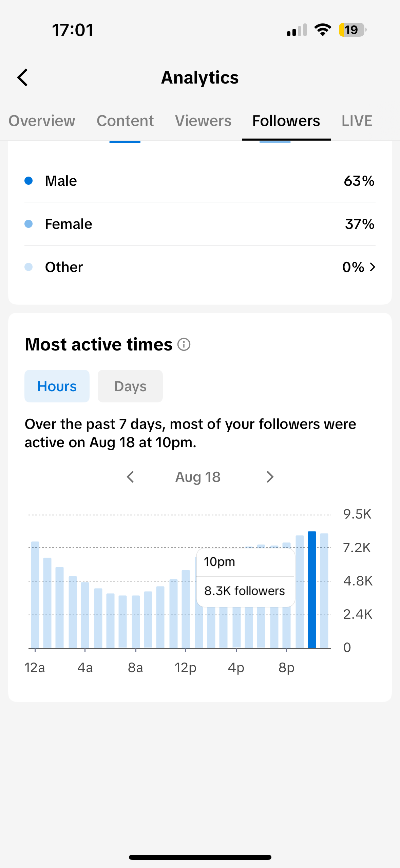Viewport: 400px width, 868px height.
Task: Select the highlighted 10pm bar in chart
Action: [312, 590]
